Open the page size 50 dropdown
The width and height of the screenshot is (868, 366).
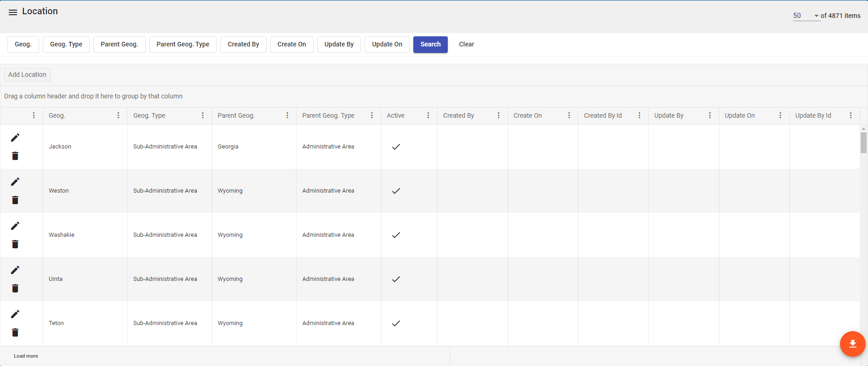click(805, 16)
